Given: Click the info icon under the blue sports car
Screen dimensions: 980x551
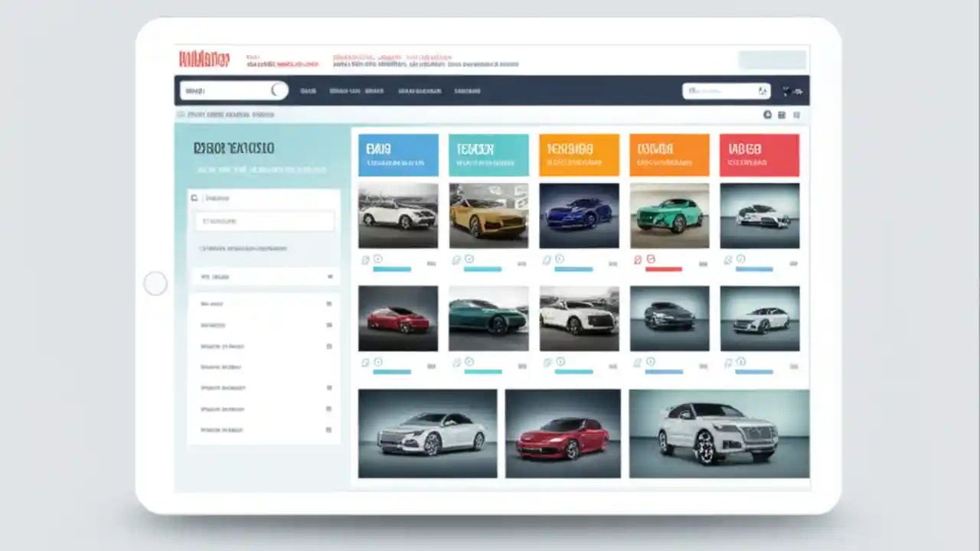Looking at the screenshot, I should click(559, 259).
